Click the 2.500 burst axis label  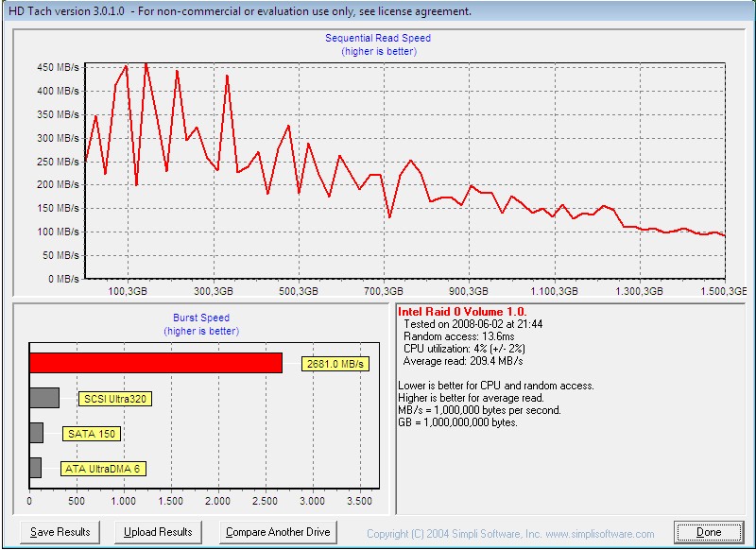click(x=265, y=501)
